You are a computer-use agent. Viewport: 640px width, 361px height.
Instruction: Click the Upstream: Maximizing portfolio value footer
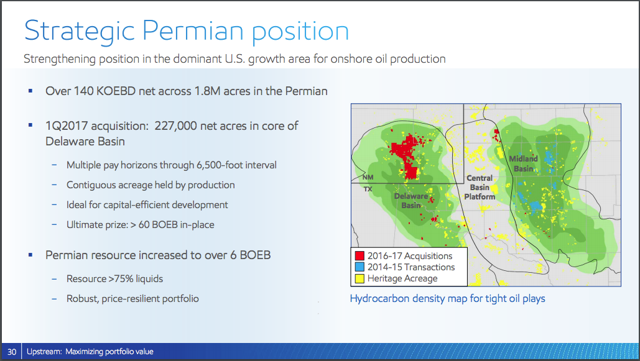pyautogui.click(x=90, y=352)
